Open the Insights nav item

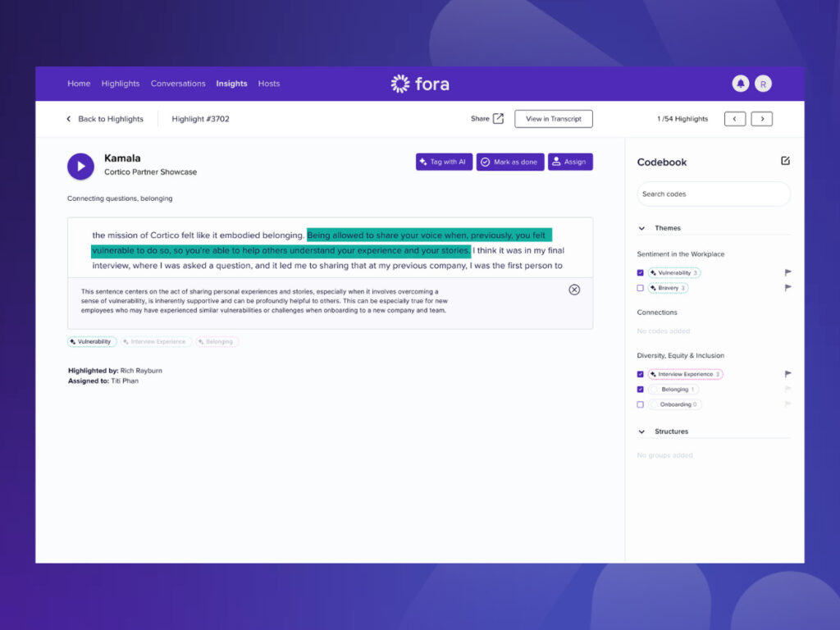pyautogui.click(x=231, y=84)
